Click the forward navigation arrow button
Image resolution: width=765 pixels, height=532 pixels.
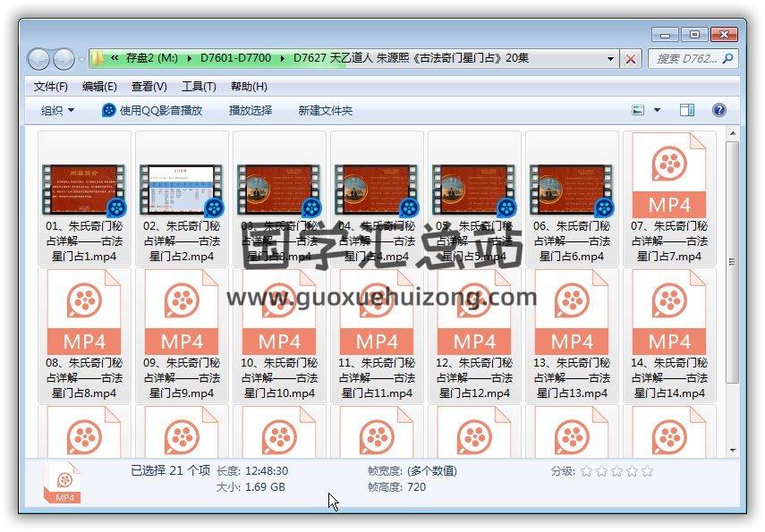pyautogui.click(x=64, y=59)
